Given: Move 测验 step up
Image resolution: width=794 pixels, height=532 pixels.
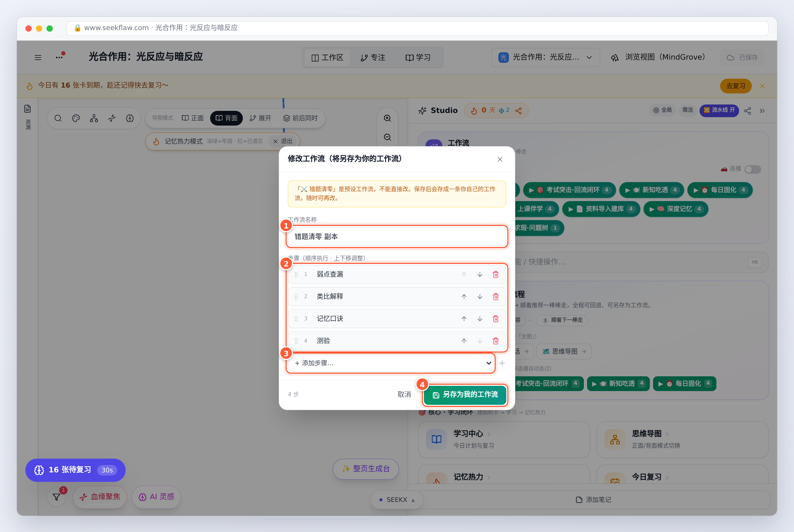Looking at the screenshot, I should [x=464, y=341].
